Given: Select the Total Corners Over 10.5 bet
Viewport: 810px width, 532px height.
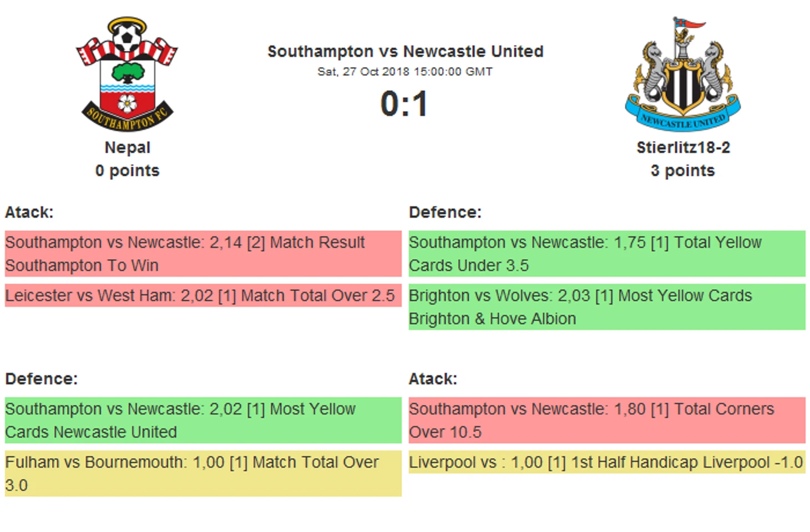Looking at the screenshot, I should coord(607,420).
